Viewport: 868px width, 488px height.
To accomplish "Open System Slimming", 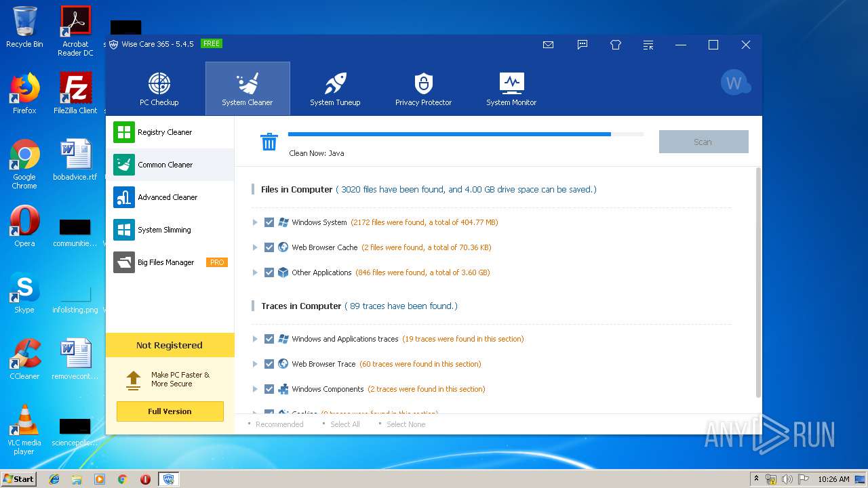I will click(x=170, y=230).
